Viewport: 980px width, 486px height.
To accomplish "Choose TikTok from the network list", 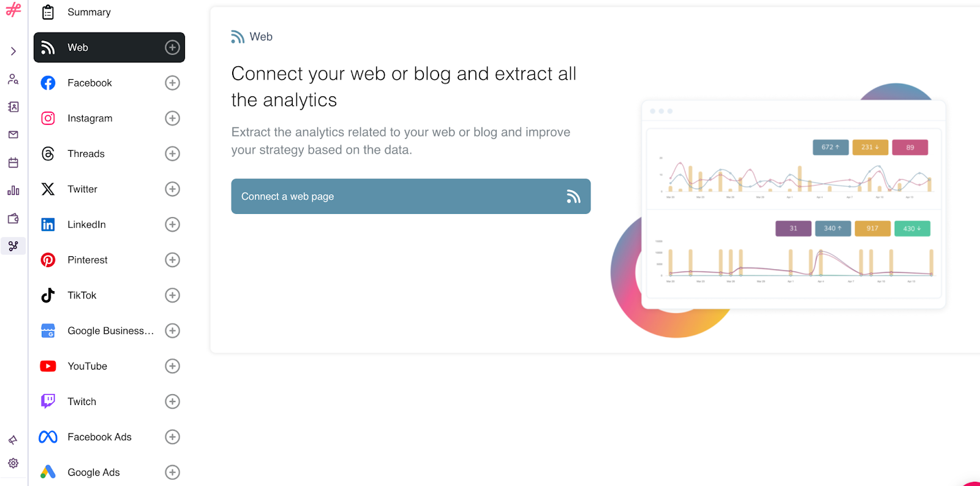I will point(109,295).
